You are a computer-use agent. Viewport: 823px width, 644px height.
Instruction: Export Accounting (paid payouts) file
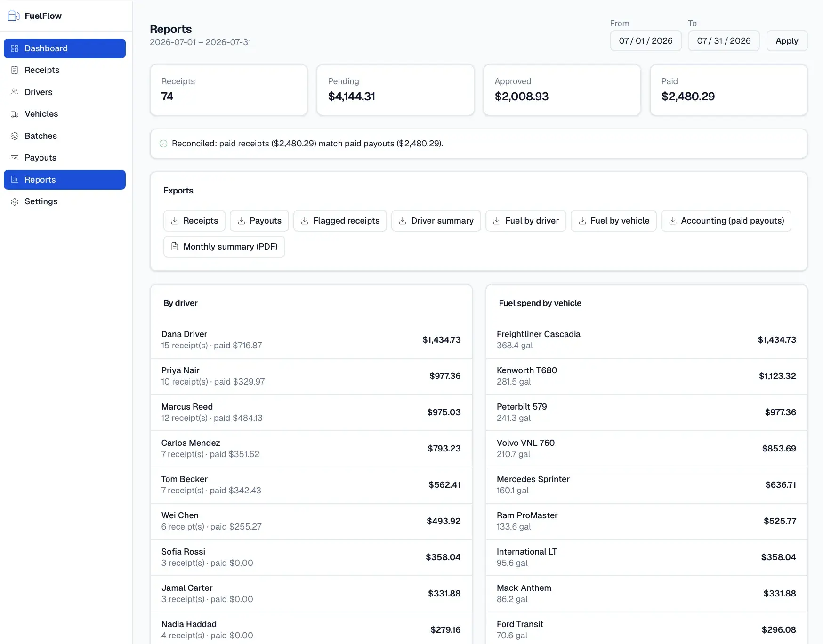click(726, 221)
